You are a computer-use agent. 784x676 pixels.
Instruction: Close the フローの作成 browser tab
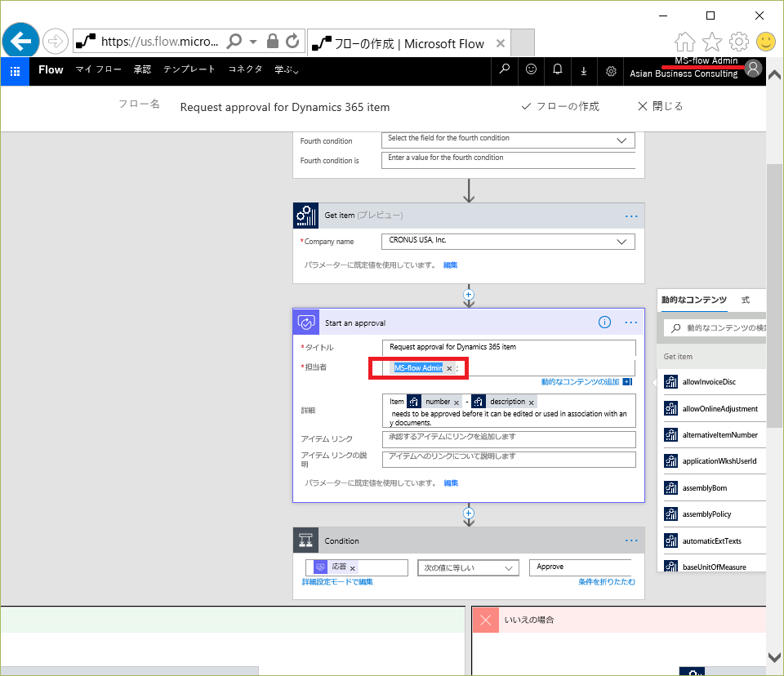[x=501, y=43]
